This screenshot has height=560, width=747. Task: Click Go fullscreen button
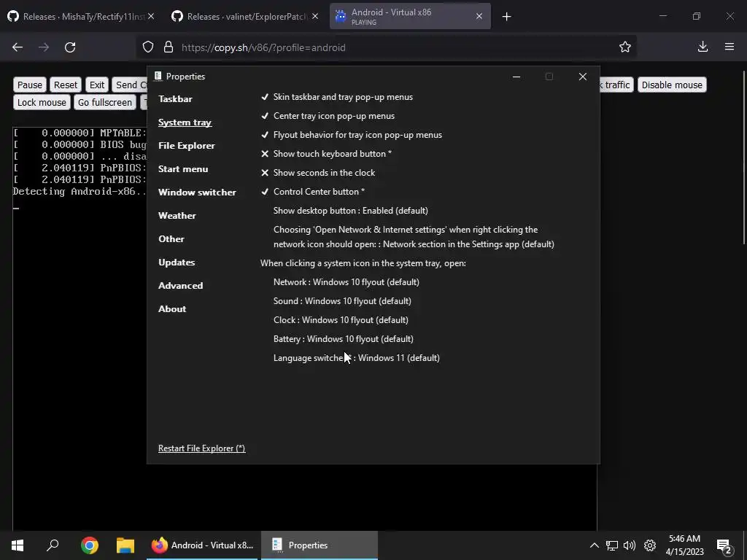point(105,102)
